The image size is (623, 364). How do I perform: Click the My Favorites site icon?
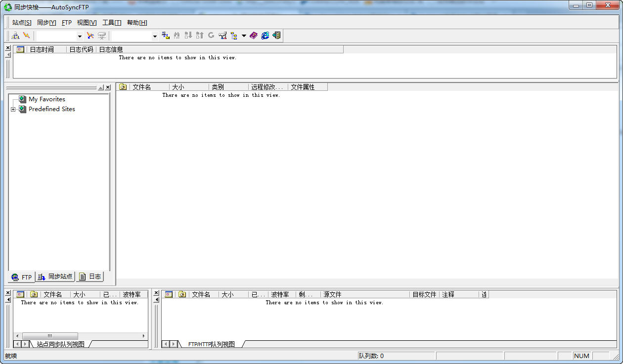(x=22, y=99)
